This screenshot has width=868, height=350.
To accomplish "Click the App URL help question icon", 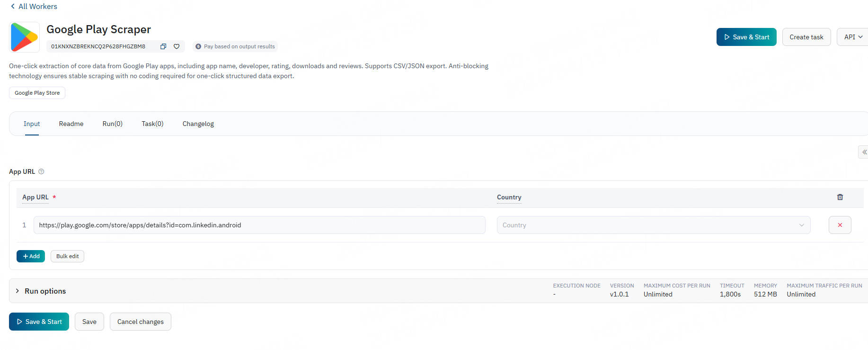I will (41, 171).
